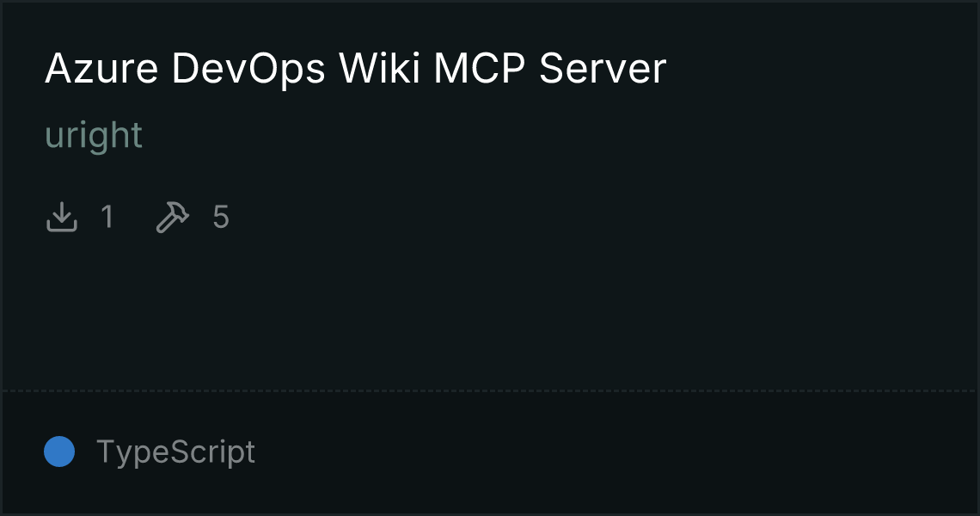Click the gap between download and tools stats
The image size is (980, 516).
[134, 217]
